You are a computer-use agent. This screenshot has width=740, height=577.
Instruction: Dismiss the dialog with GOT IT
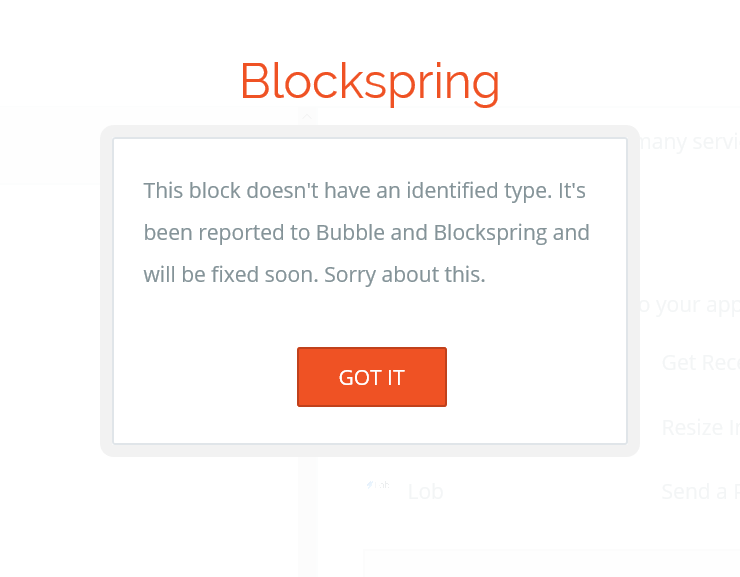372,377
